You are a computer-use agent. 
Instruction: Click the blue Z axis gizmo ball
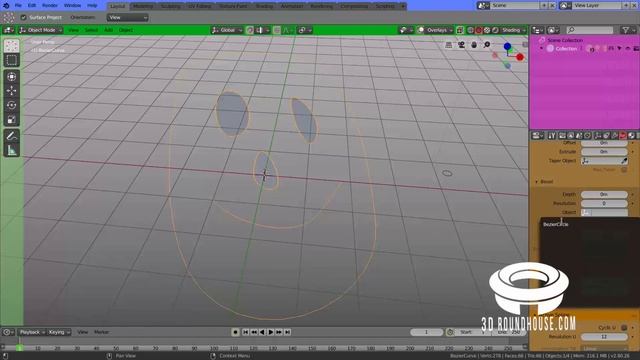[507, 47]
